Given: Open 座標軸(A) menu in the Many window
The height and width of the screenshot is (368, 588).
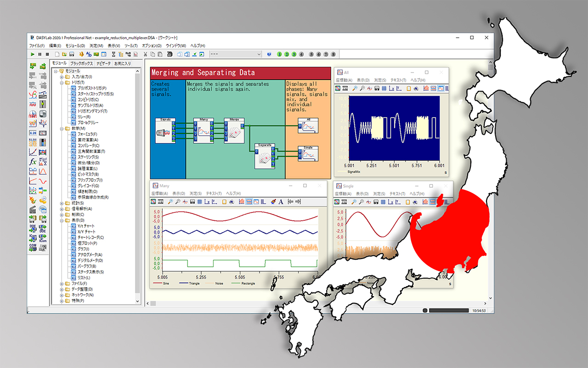Looking at the screenshot, I should point(160,194).
